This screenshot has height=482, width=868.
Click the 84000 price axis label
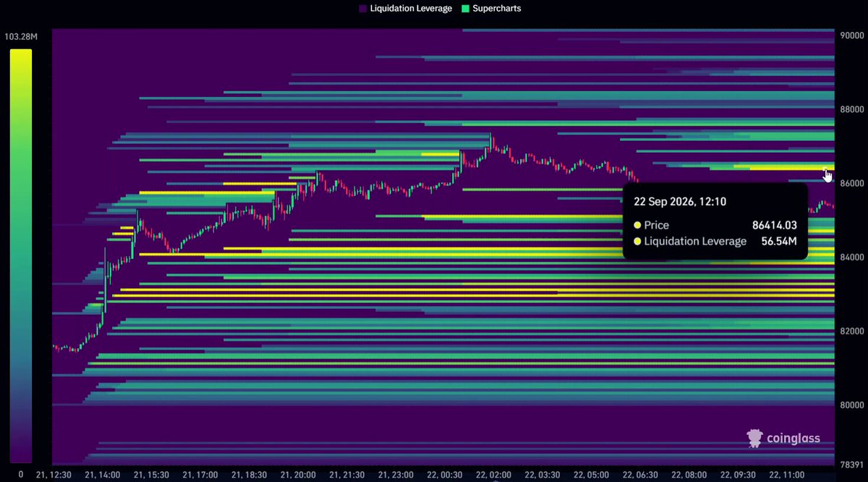click(851, 257)
